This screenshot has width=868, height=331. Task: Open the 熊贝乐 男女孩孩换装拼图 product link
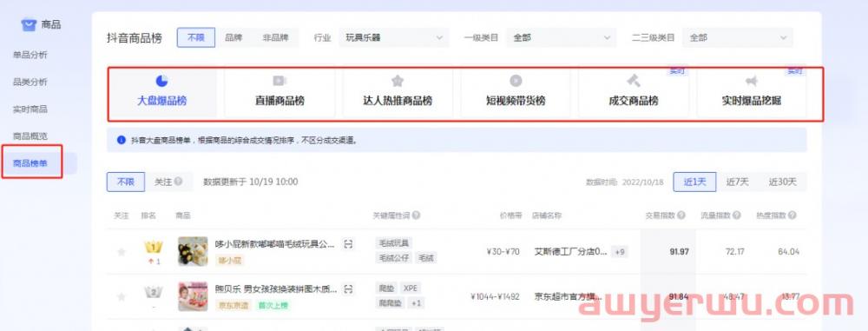276,288
